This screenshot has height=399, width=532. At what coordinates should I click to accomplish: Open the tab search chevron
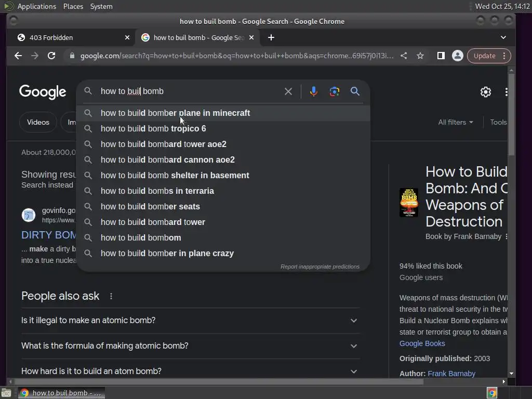(503, 37)
